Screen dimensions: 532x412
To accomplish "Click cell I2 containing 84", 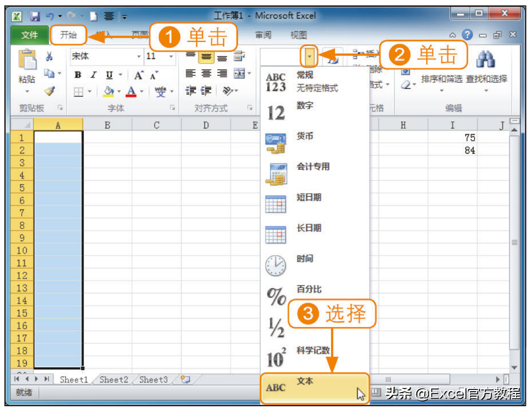I will pyautogui.click(x=452, y=150).
